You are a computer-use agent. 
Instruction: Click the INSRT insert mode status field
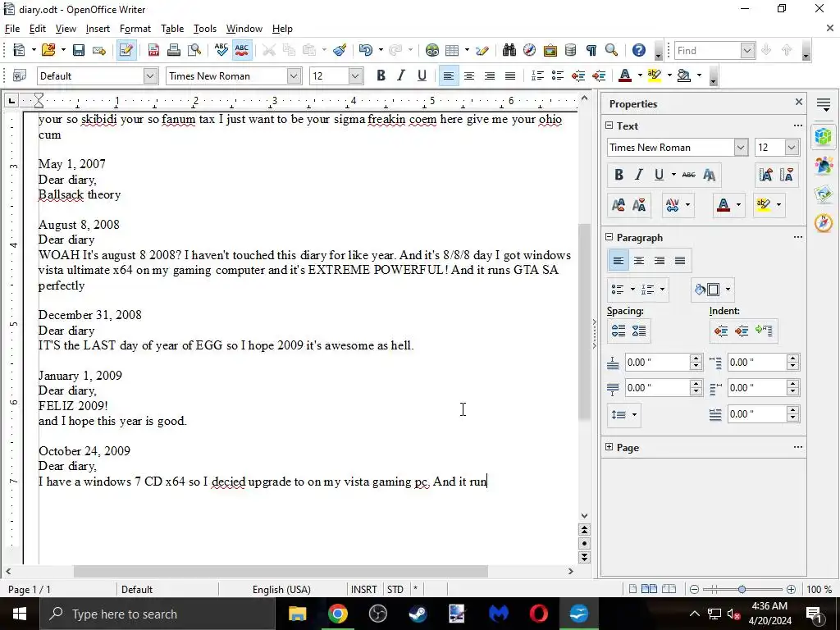tap(363, 589)
